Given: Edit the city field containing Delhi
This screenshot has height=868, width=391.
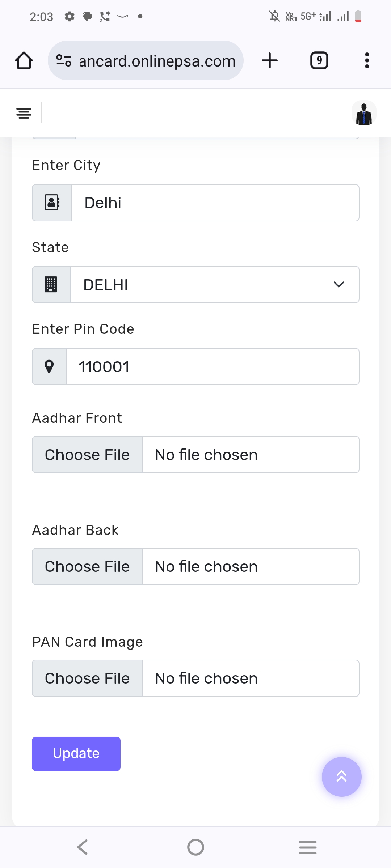Looking at the screenshot, I should 215,203.
